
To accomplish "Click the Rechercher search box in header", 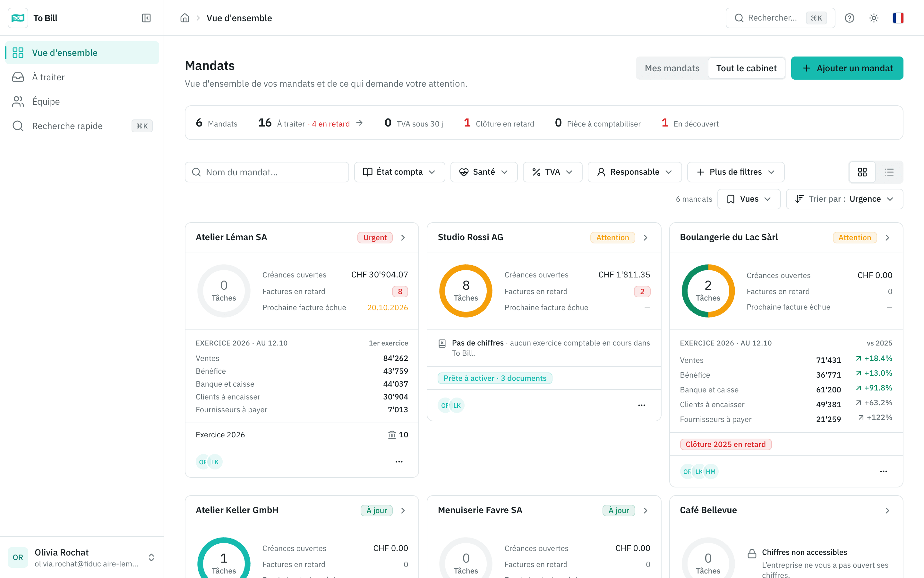I will (780, 18).
